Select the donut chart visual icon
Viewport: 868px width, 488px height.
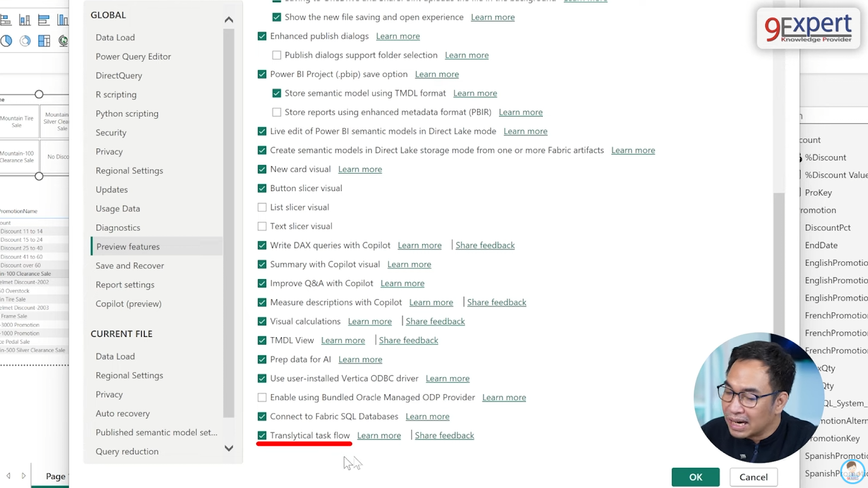point(25,40)
